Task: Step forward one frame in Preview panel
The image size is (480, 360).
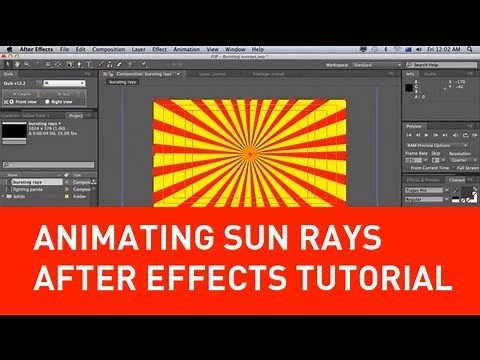Action: point(435,135)
